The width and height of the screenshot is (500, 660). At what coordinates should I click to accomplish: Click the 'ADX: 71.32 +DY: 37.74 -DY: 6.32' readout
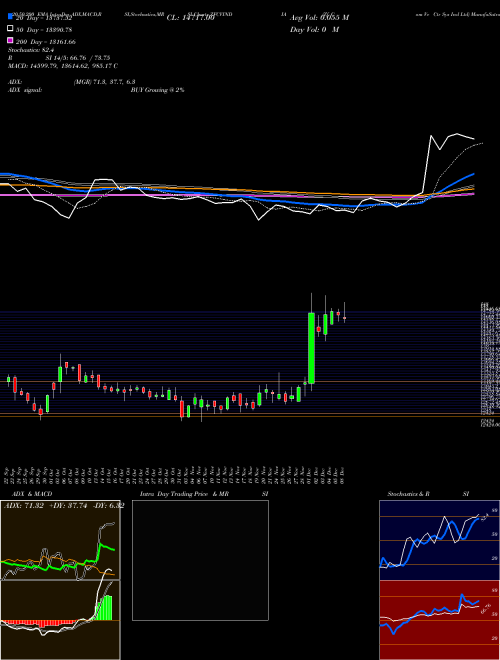coord(64,506)
